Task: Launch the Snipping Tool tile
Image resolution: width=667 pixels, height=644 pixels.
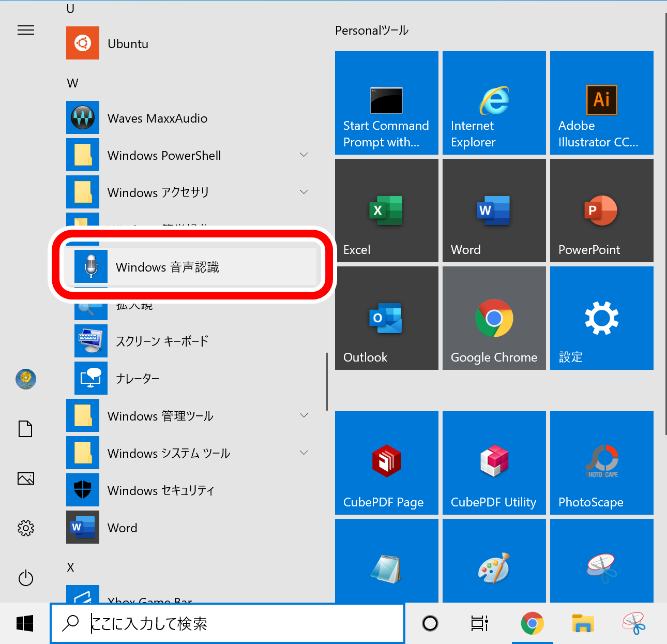Action: (602, 561)
